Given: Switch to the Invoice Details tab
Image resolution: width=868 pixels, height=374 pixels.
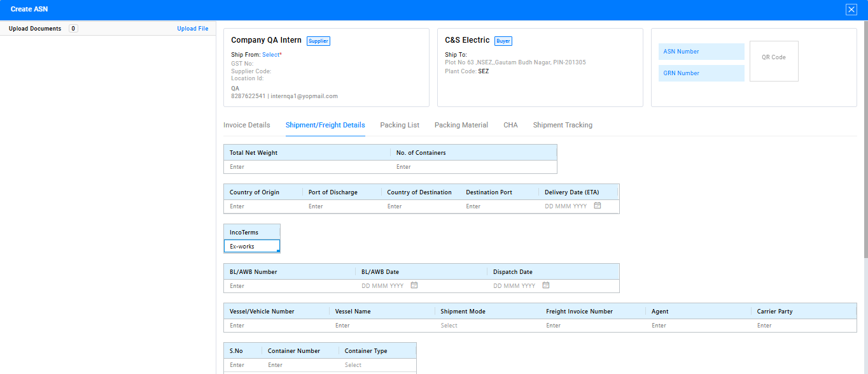Looking at the screenshot, I should click(x=246, y=125).
